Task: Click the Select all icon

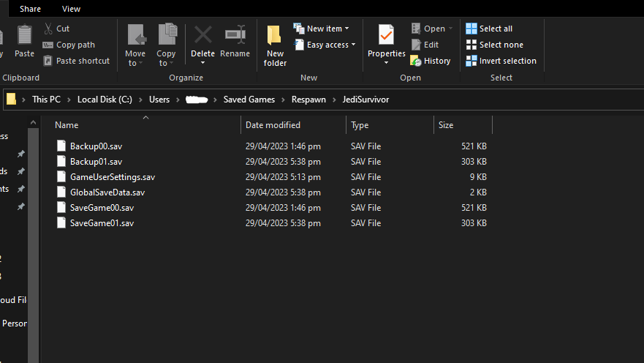Action: tap(471, 29)
